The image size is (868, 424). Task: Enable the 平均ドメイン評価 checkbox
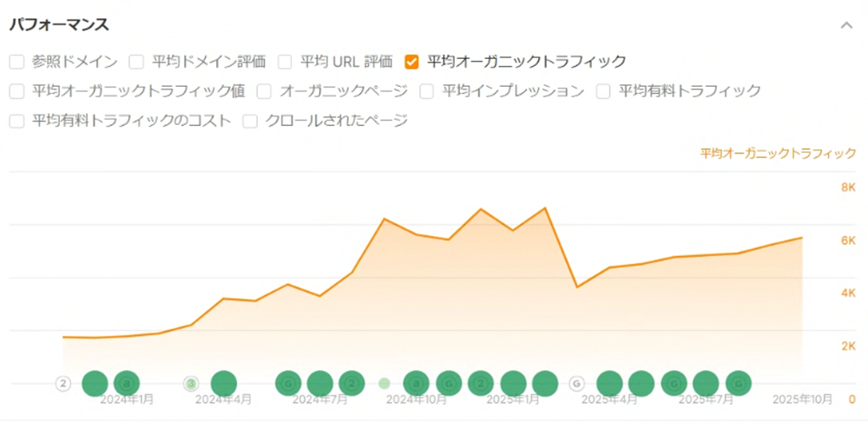pyautogui.click(x=136, y=62)
